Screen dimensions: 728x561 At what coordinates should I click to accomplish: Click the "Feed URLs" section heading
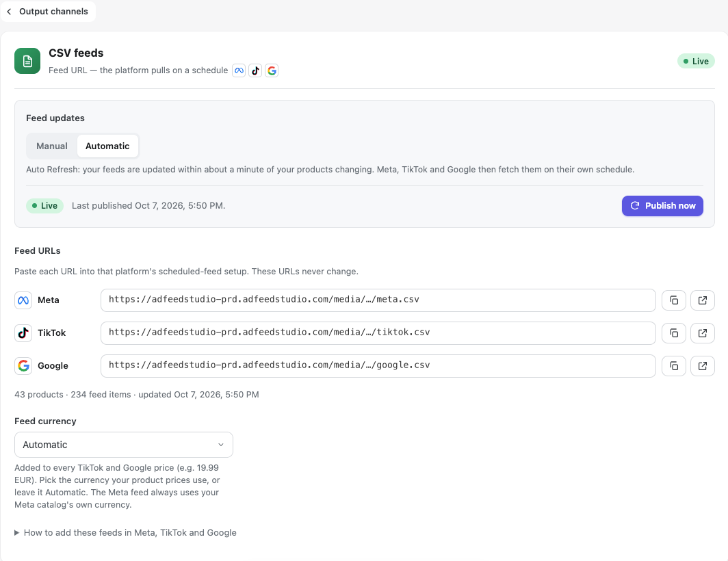click(38, 251)
